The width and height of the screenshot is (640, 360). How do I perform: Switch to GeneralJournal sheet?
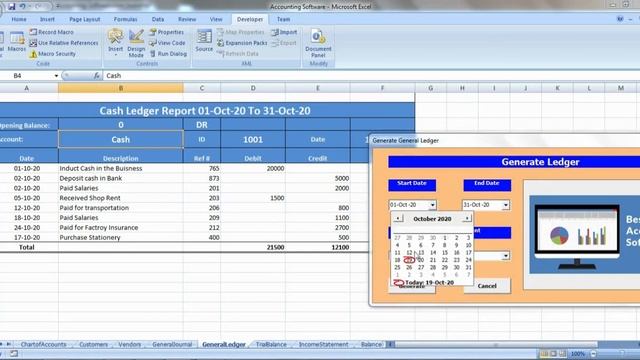click(172, 344)
